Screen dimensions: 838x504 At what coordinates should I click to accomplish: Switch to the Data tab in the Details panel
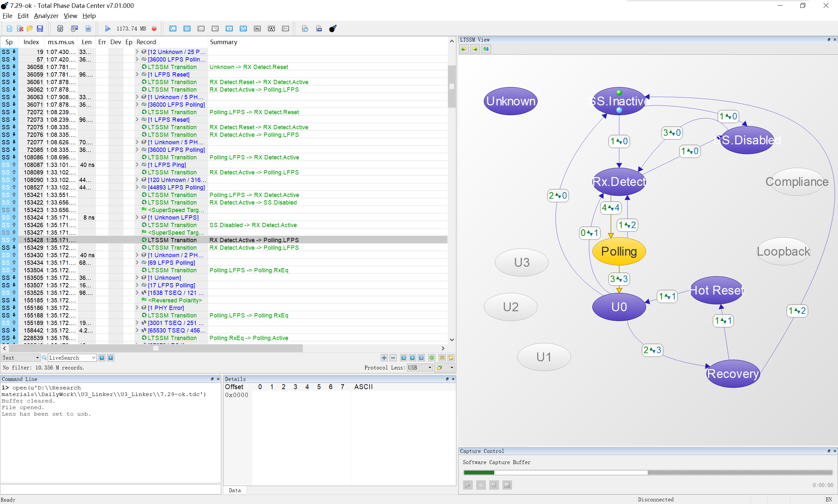[235, 490]
